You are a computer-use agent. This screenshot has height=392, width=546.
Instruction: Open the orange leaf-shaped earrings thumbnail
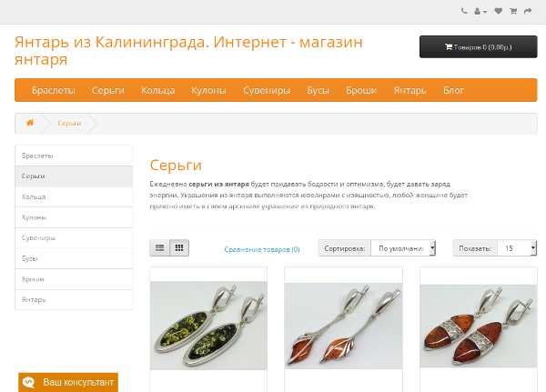343,326
